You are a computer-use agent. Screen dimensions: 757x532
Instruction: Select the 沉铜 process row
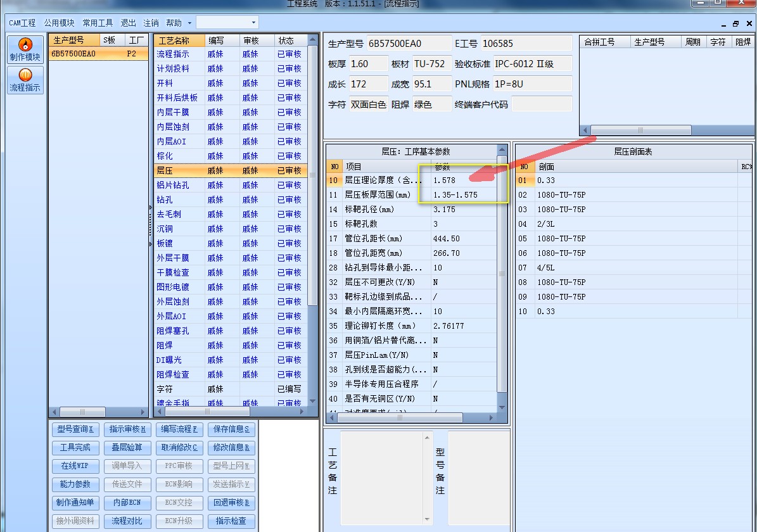tap(231, 229)
